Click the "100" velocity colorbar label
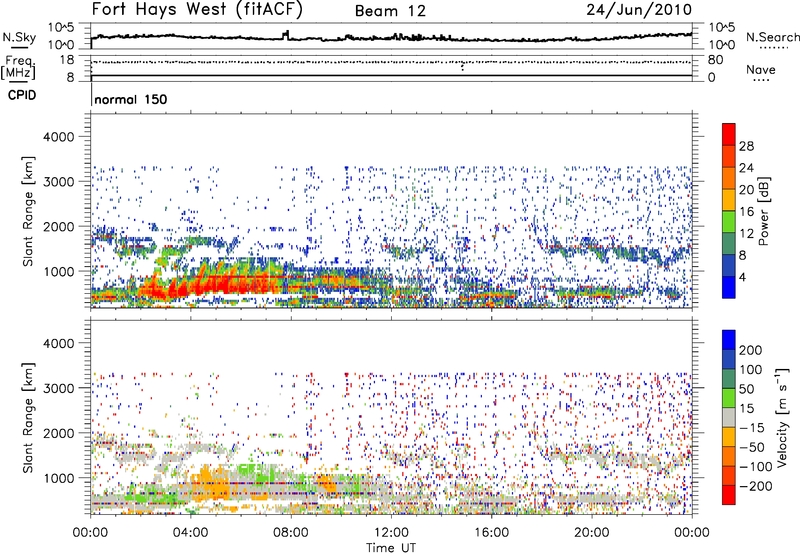This screenshot has width=800, height=554. click(x=751, y=370)
